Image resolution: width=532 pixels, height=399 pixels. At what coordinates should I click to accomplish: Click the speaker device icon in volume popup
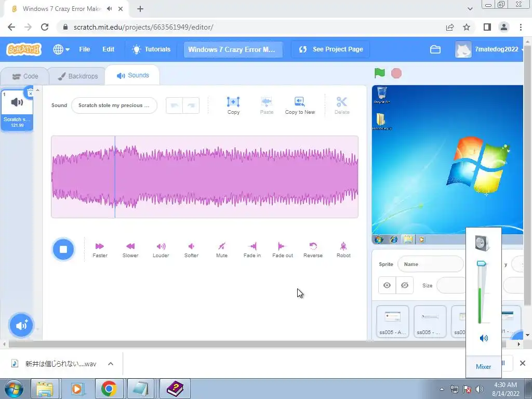pos(482,243)
